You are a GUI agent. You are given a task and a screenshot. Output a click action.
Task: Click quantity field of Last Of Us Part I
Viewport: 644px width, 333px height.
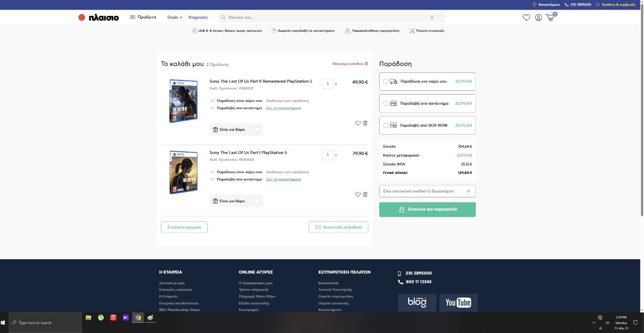[328, 155]
